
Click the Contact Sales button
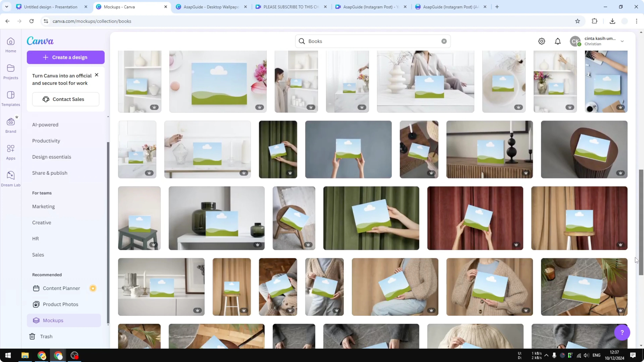(x=65, y=99)
